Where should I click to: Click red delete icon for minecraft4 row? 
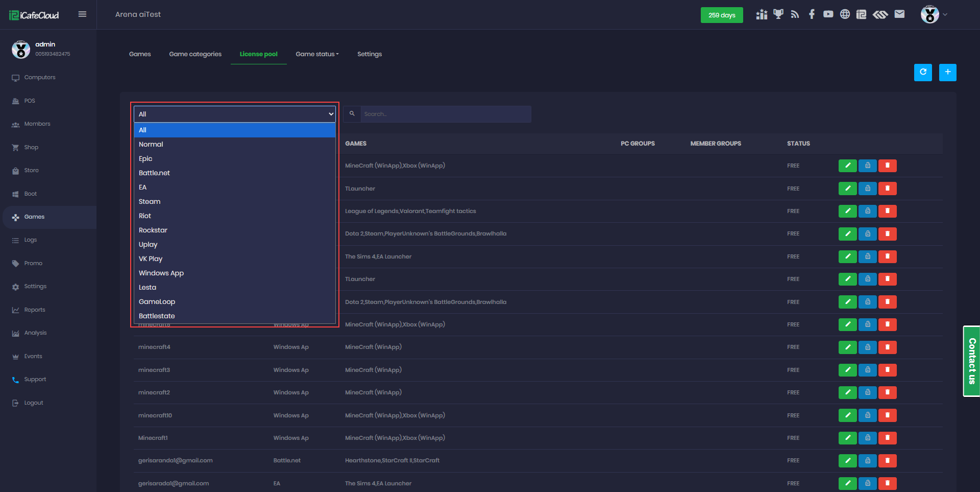coord(887,347)
